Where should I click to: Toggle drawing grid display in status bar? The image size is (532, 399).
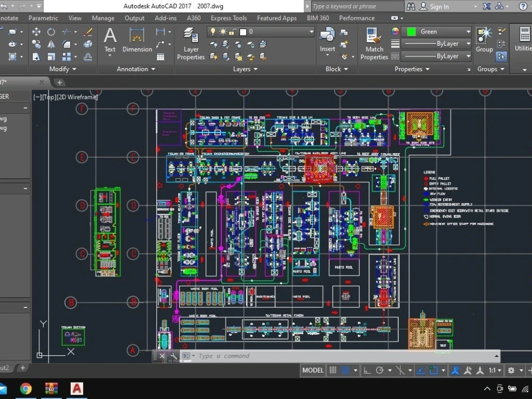point(333,370)
